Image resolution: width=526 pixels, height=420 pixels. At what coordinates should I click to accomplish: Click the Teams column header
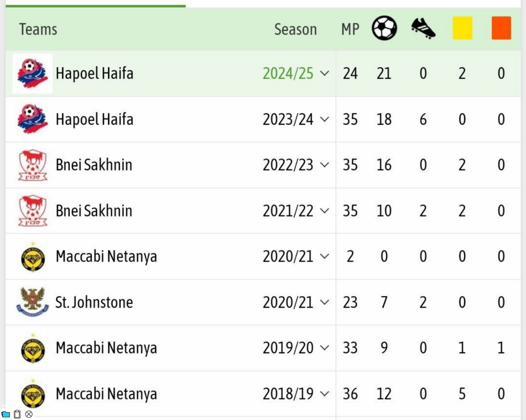click(x=38, y=29)
